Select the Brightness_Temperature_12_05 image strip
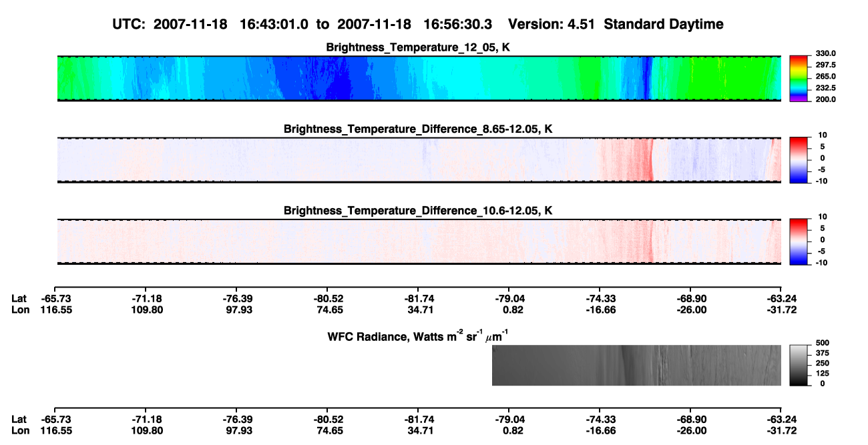Screen dimensions: 868x445 tap(419, 78)
